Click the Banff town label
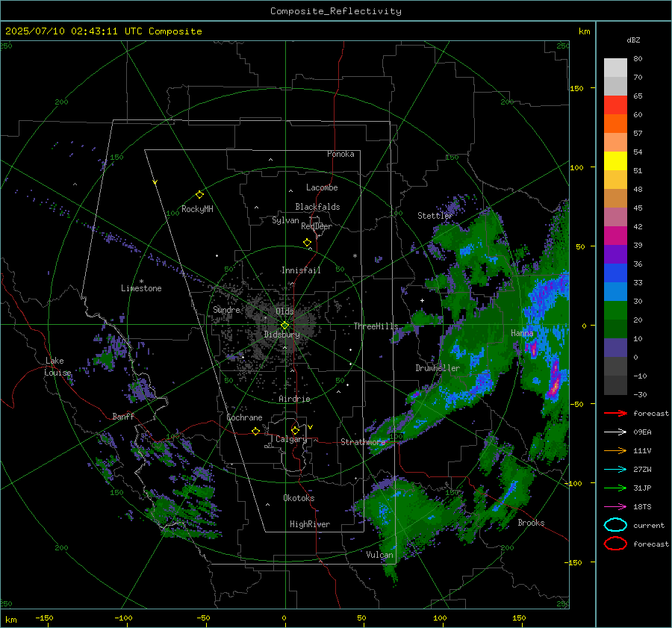 [x=123, y=417]
